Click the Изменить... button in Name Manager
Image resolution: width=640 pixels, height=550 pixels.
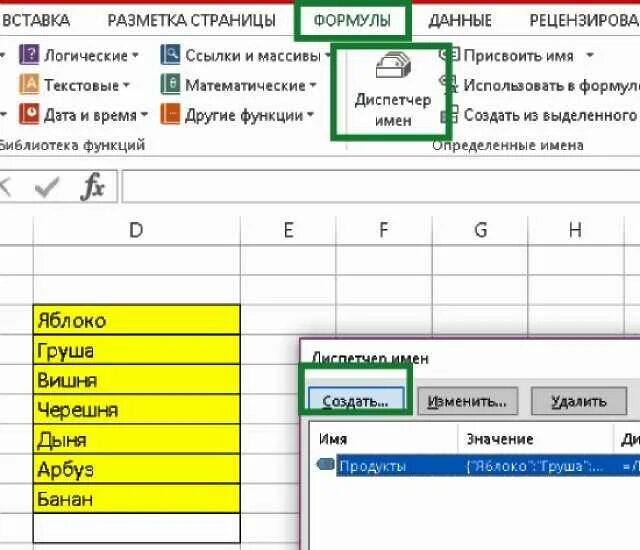click(468, 401)
